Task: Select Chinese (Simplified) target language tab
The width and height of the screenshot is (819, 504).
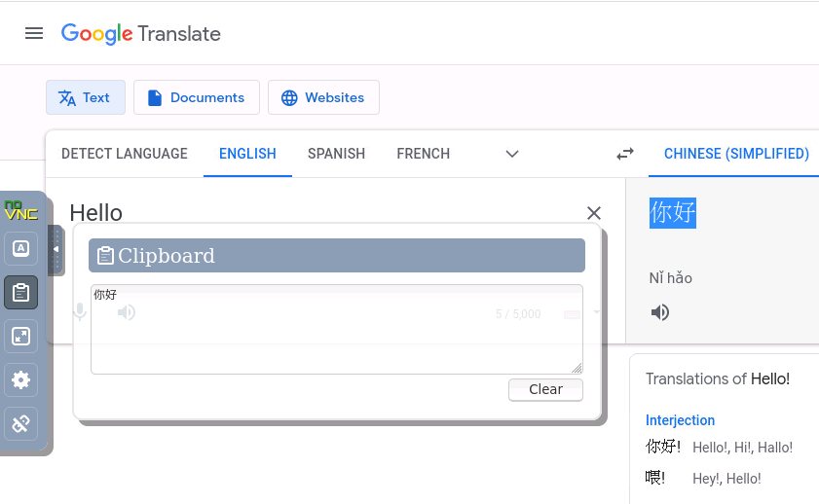Action: click(x=736, y=154)
